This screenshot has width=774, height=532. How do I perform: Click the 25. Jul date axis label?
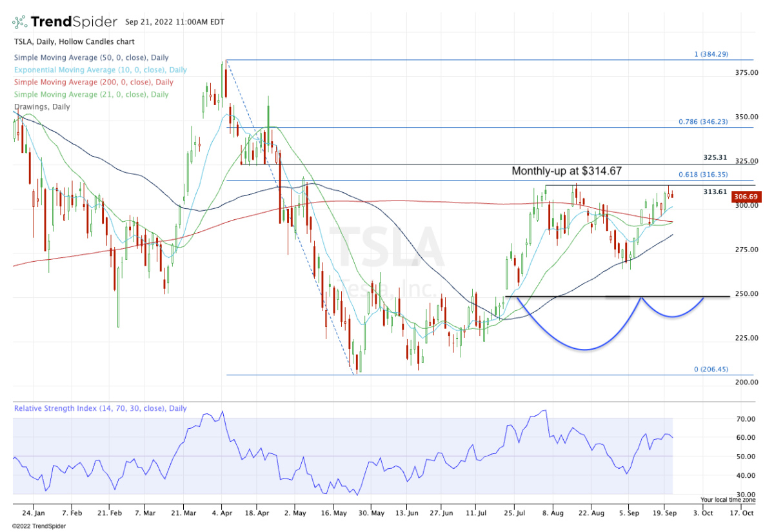pyautogui.click(x=514, y=513)
